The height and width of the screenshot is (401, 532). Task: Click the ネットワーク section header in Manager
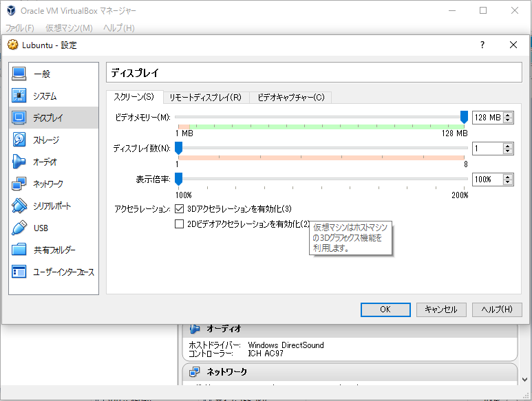coord(350,372)
